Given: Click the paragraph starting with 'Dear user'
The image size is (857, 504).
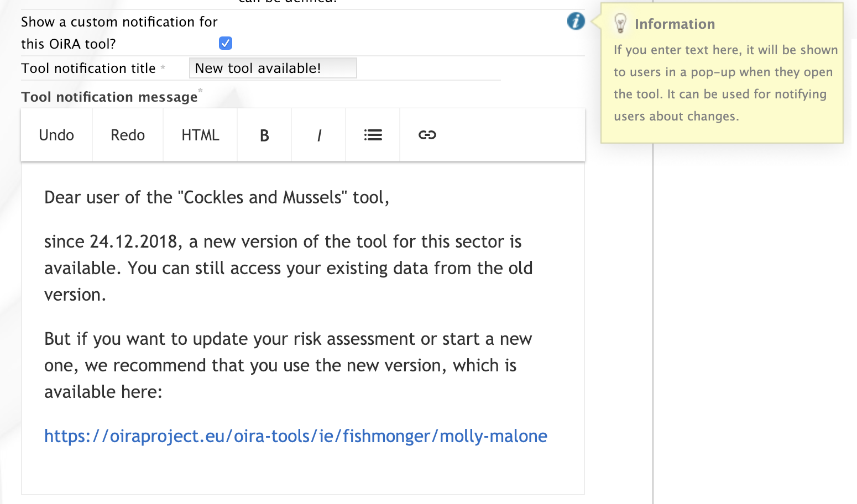Looking at the screenshot, I should pos(216,197).
